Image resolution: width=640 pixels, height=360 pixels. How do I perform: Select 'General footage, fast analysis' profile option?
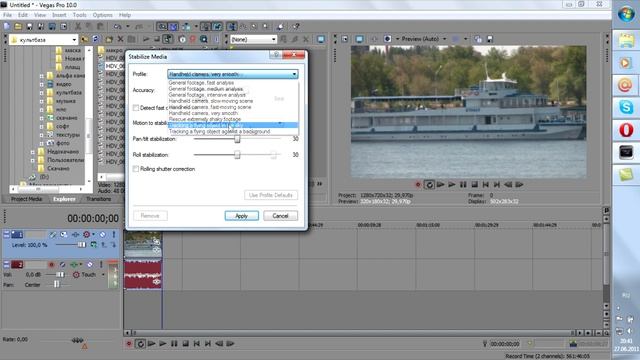[201, 83]
